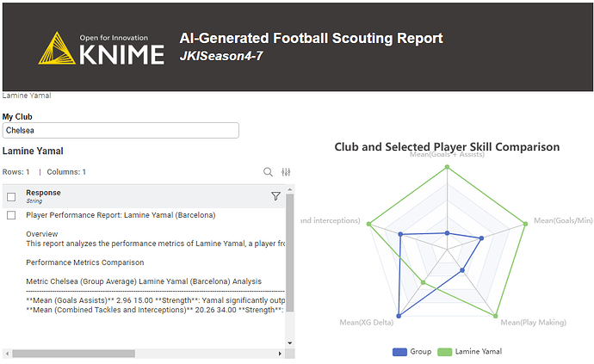
Task: Open table column settings sliders icon
Action: 286,172
